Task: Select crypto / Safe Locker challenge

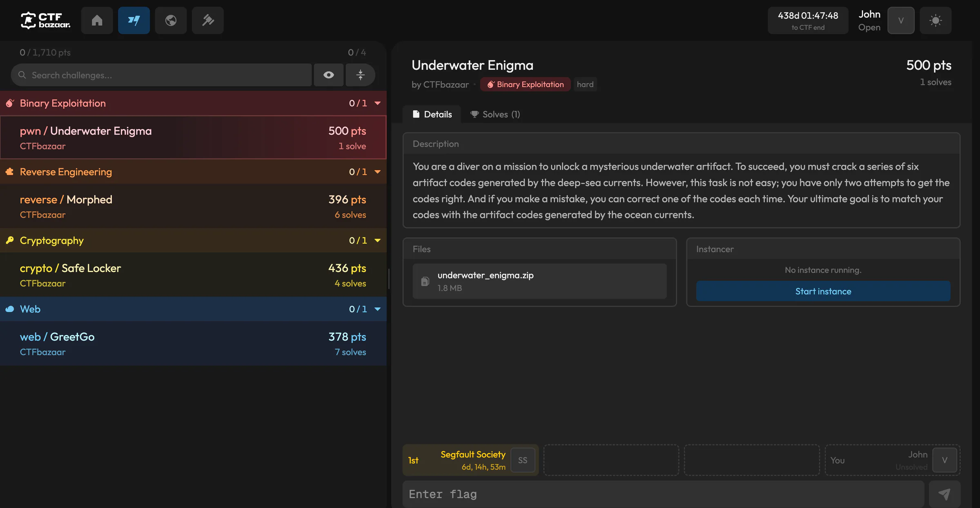Action: (x=193, y=275)
